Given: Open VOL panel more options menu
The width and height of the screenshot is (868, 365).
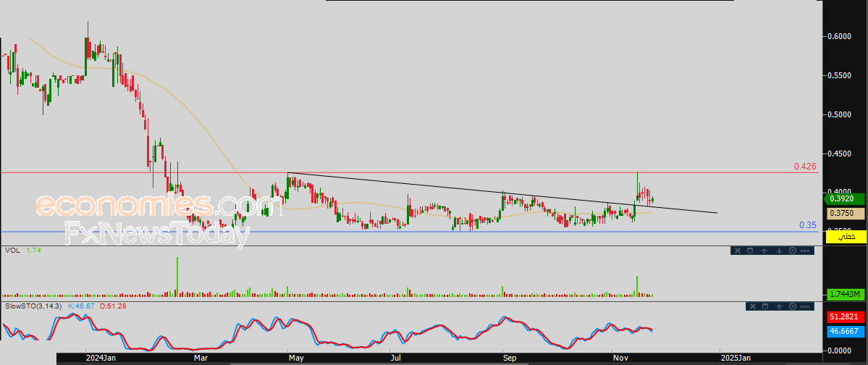Looking at the screenshot, I should (805, 251).
